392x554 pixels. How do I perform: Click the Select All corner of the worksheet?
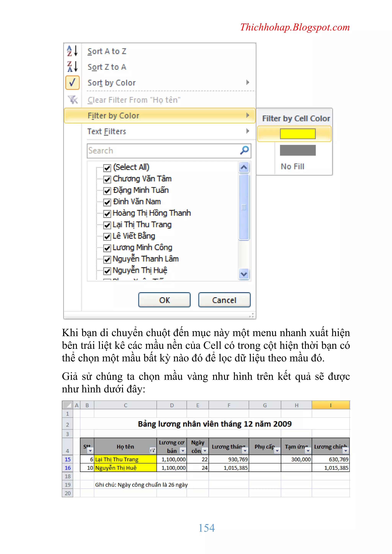tap(67, 405)
